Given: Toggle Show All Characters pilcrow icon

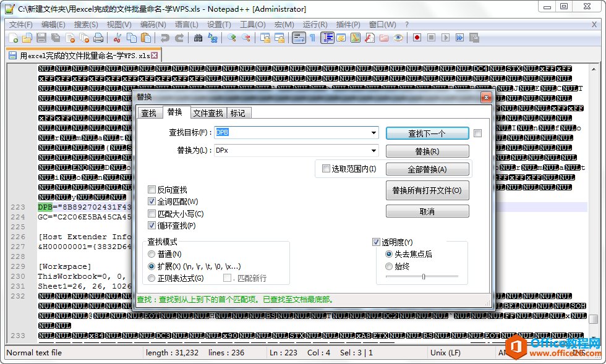Looking at the screenshot, I should (312, 38).
